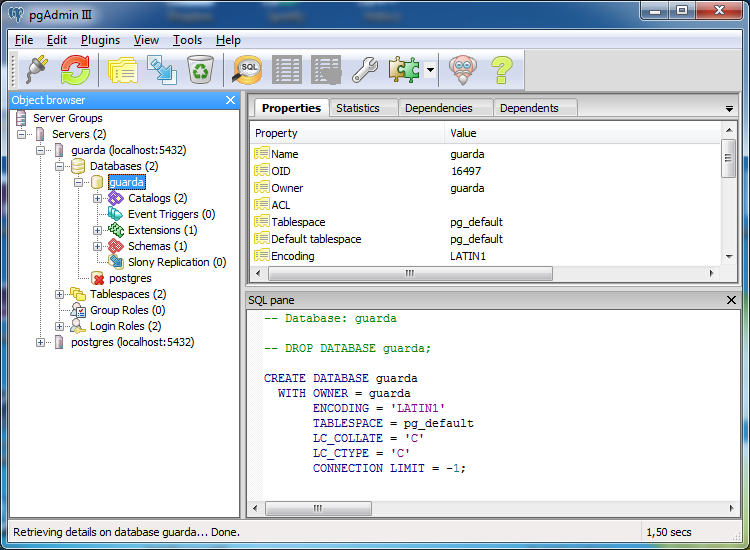This screenshot has width=750, height=550.
Task: Open the View menu
Action: [x=146, y=40]
